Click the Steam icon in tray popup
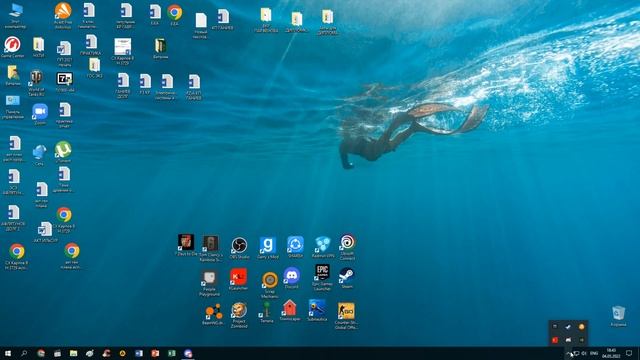640x360 pixels. tap(568, 327)
